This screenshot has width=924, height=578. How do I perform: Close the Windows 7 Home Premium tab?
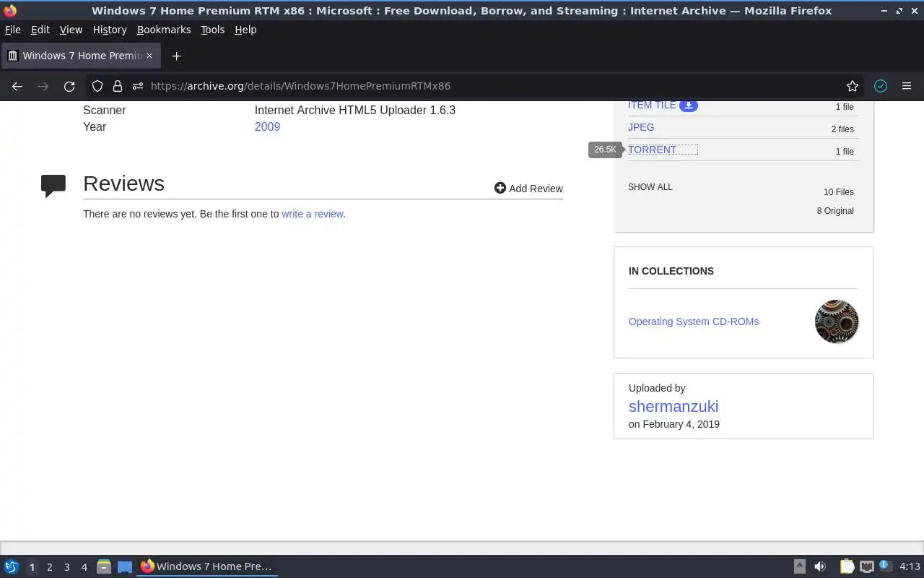[x=149, y=56]
